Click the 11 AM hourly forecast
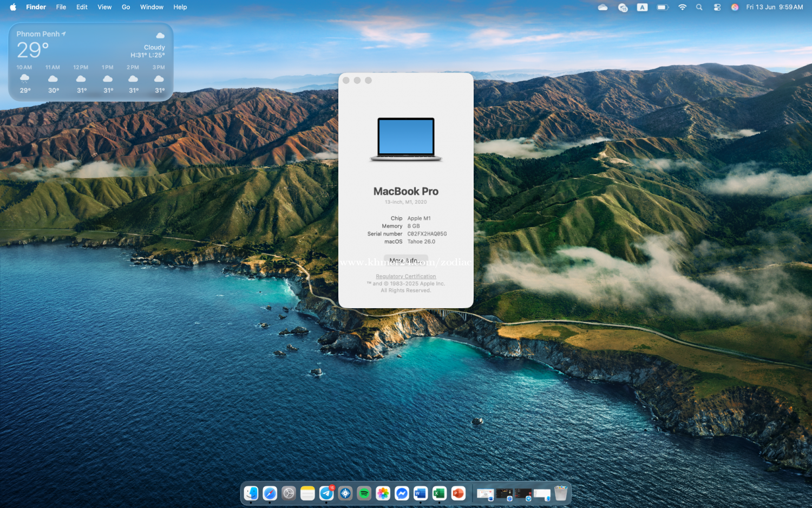 click(x=53, y=79)
